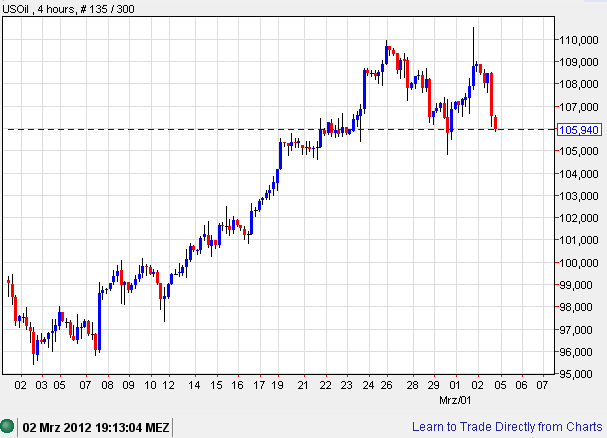Click the date label 21 on the time axis
607x438 pixels.
304,385
